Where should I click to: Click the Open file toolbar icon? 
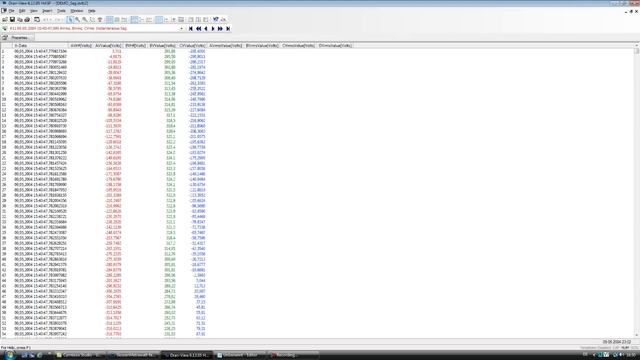click(x=5, y=20)
